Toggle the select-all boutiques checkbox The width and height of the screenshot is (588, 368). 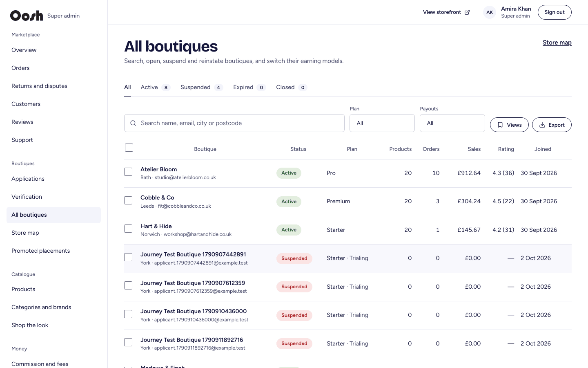pyautogui.click(x=129, y=148)
